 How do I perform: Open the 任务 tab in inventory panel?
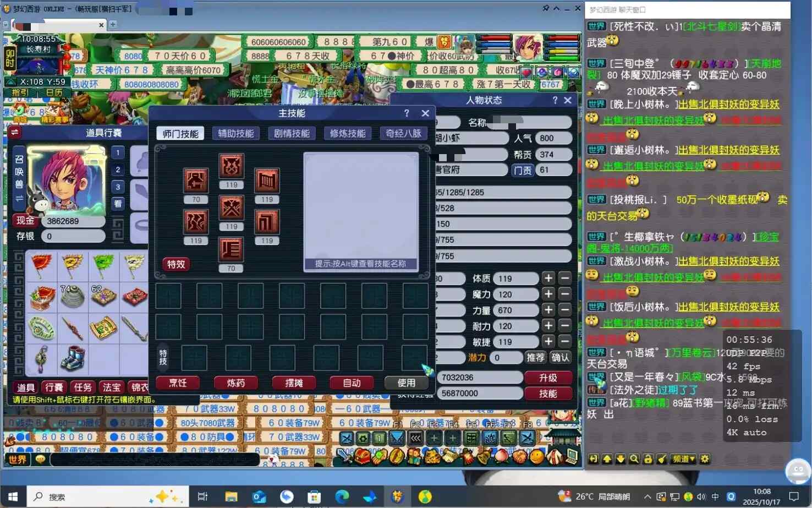[x=83, y=387]
